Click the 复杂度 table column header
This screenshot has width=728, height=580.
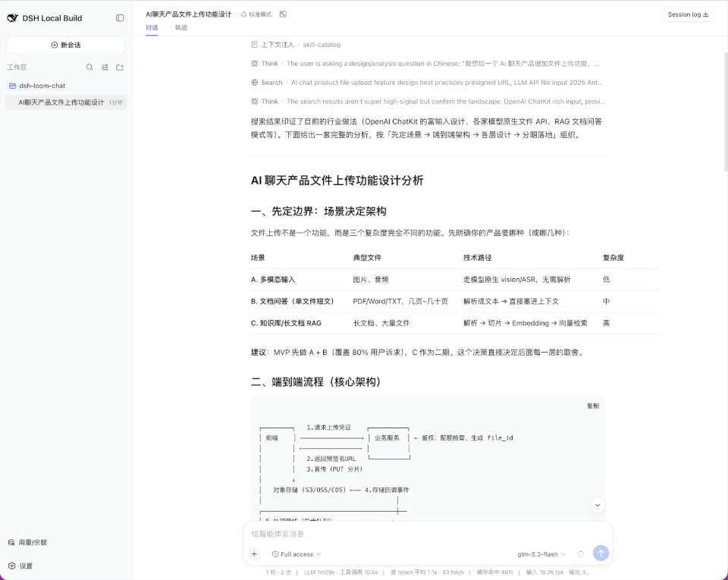613,258
